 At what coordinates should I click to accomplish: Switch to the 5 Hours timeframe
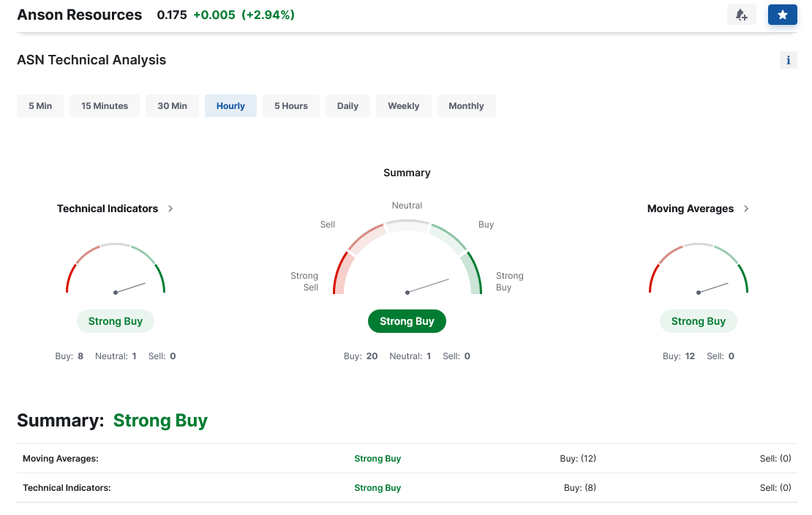pos(291,105)
